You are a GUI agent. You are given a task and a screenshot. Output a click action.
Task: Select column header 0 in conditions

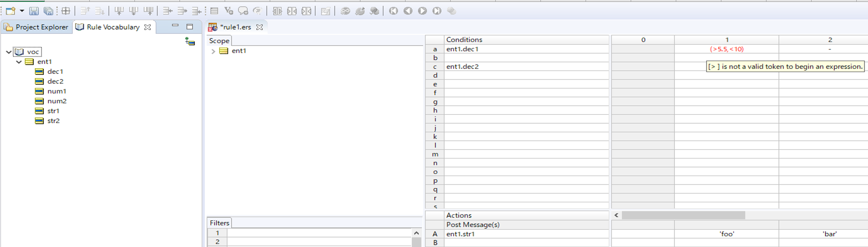[x=643, y=40]
